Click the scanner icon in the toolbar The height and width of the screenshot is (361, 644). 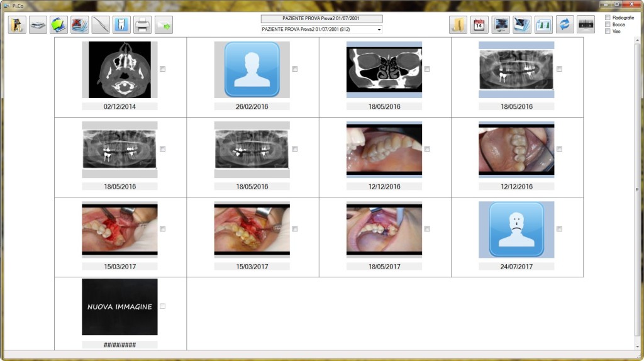(x=38, y=25)
